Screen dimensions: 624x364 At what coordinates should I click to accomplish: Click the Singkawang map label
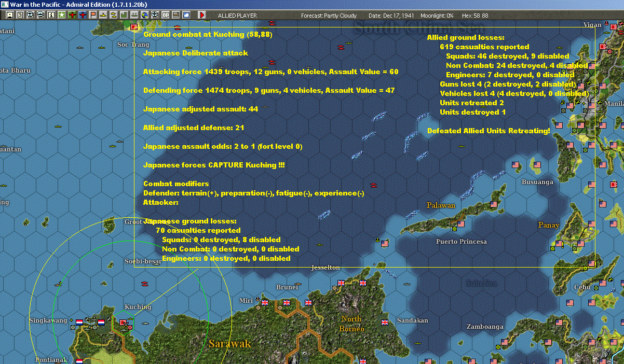click(48, 320)
